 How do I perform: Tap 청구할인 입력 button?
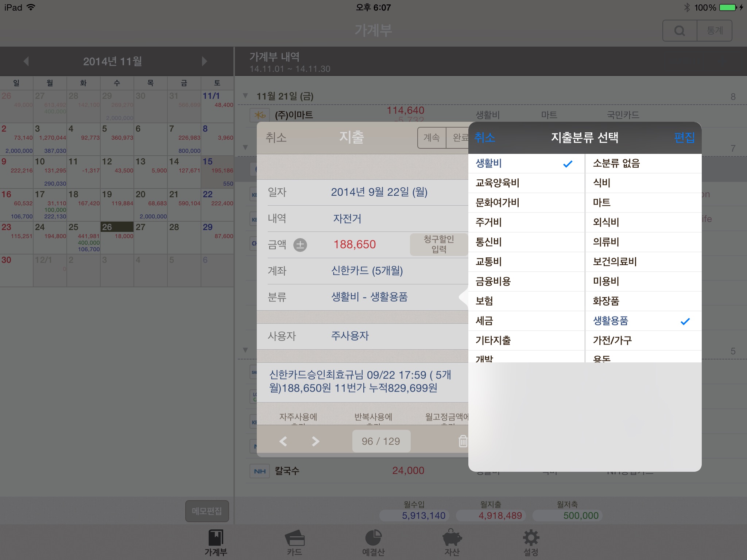point(439,244)
